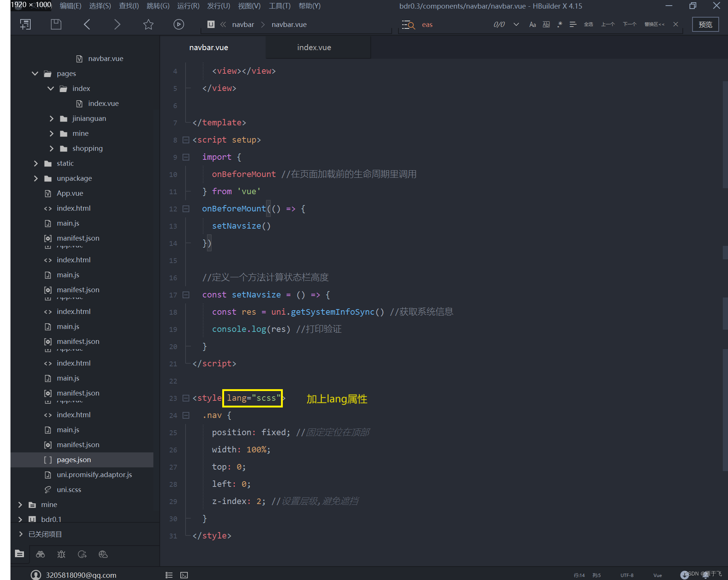Close the search bar
This screenshot has height=580, width=728.
[x=676, y=24]
